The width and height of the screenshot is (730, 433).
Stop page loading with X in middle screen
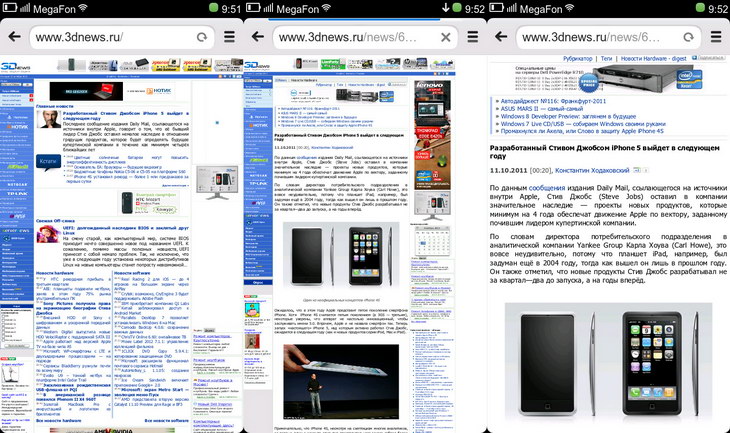point(446,37)
